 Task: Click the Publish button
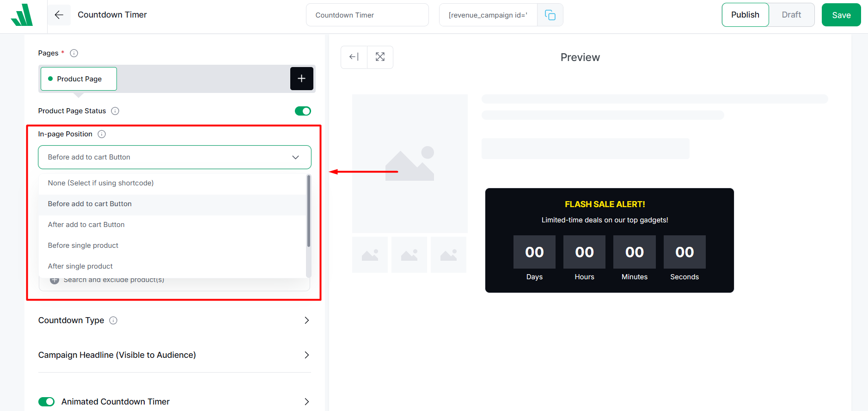click(x=745, y=15)
